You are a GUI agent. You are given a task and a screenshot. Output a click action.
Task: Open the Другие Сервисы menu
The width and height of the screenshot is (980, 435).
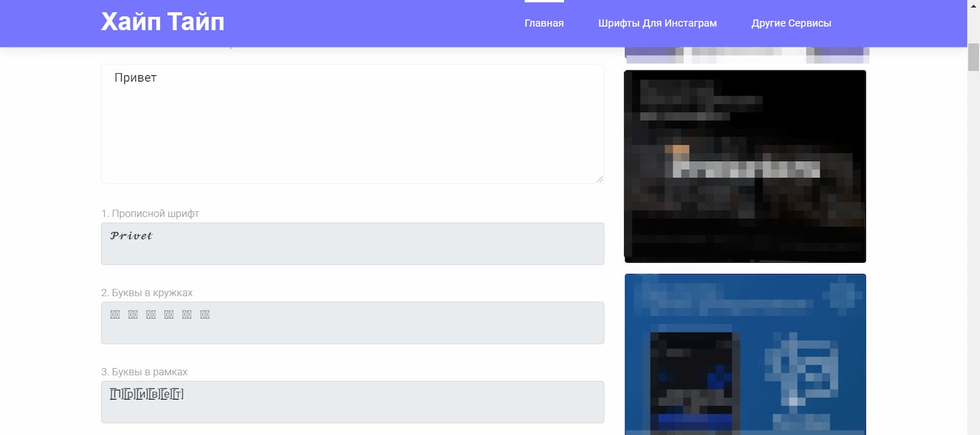click(x=791, y=23)
